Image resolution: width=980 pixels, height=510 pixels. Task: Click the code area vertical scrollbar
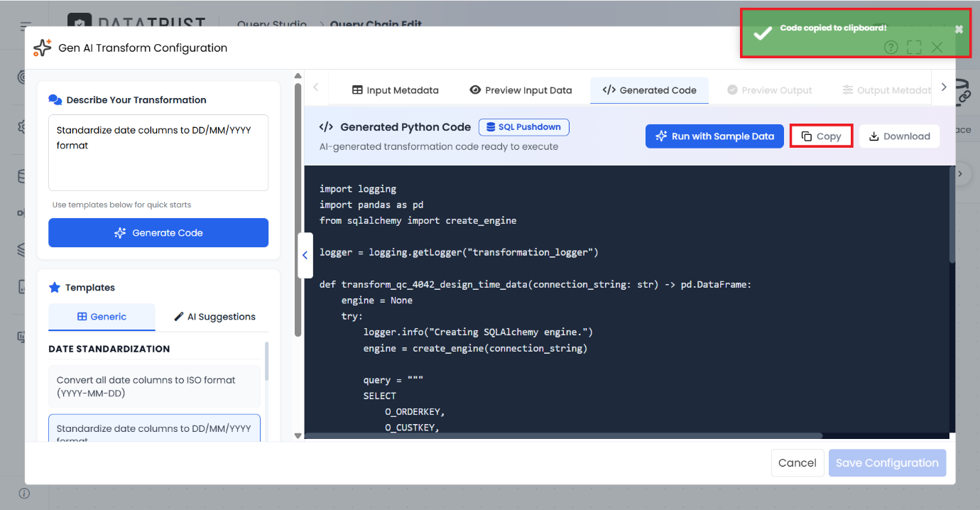point(952,215)
